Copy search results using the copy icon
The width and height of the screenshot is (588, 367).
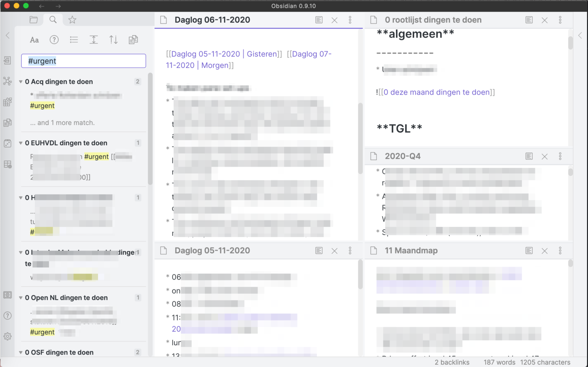[x=133, y=39]
